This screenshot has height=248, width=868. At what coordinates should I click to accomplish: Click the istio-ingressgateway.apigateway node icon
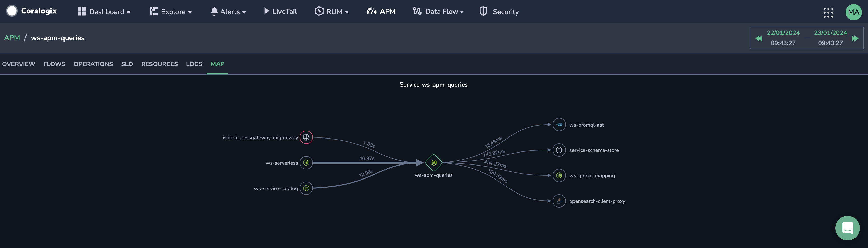coord(306,137)
